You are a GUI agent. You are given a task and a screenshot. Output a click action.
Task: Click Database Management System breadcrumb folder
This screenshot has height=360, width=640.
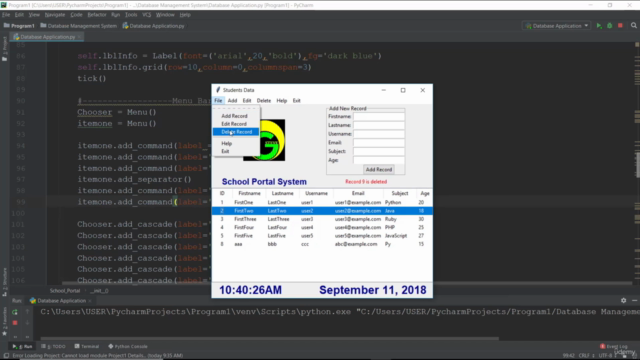coord(78,26)
